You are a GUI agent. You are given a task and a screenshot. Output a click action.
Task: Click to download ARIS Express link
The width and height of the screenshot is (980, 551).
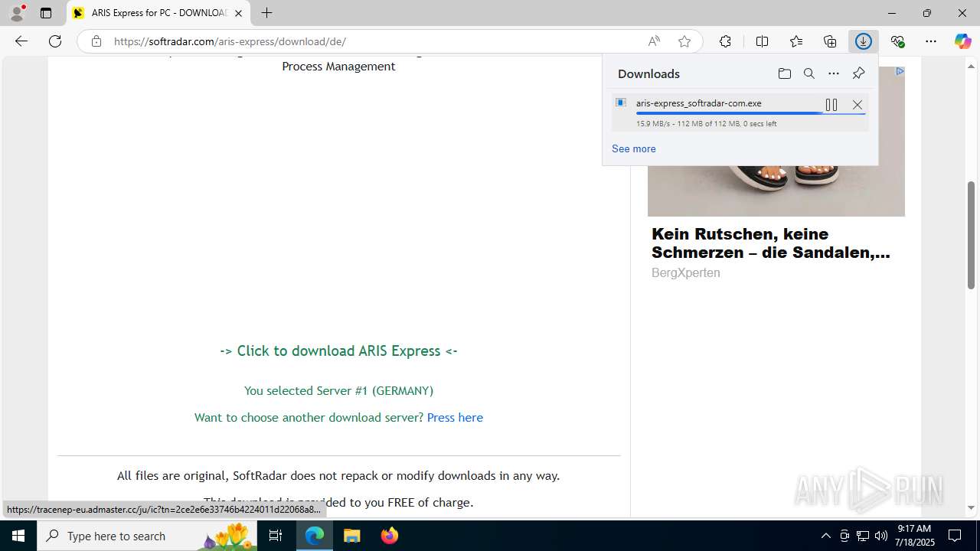pyautogui.click(x=338, y=350)
